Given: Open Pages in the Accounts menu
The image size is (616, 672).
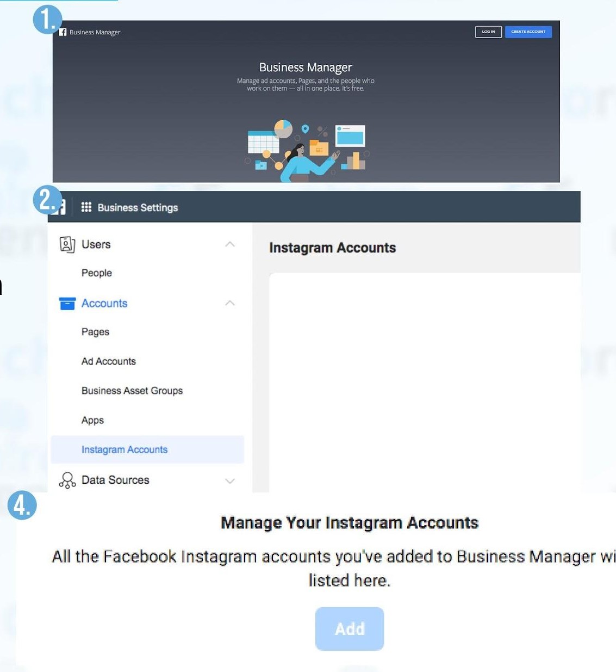Looking at the screenshot, I should coord(95,332).
